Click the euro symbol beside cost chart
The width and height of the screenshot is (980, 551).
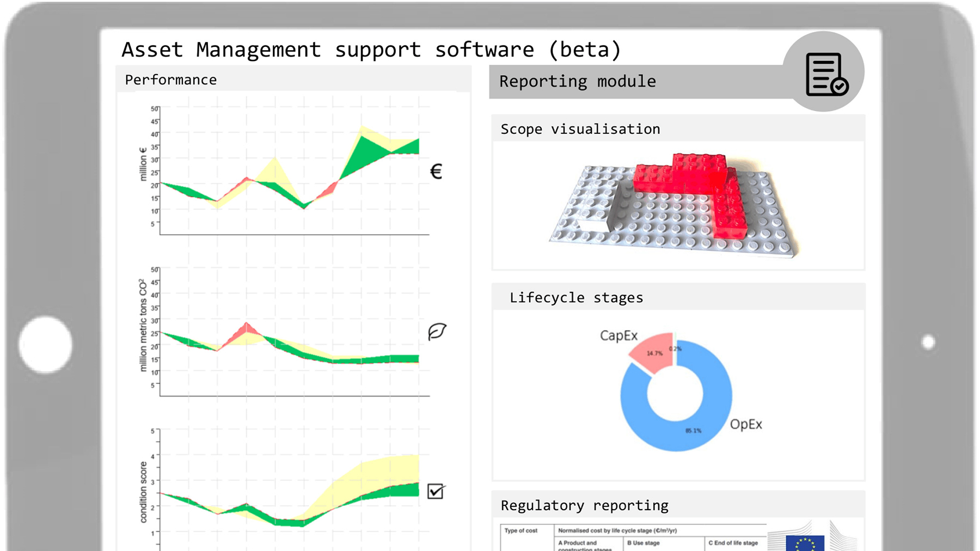tap(436, 172)
